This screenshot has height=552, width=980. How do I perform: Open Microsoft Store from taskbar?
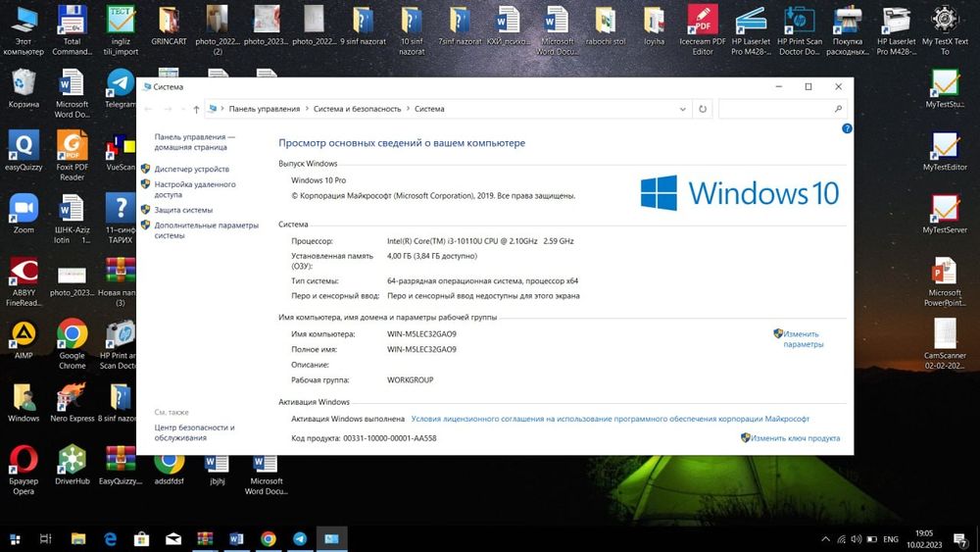142,538
